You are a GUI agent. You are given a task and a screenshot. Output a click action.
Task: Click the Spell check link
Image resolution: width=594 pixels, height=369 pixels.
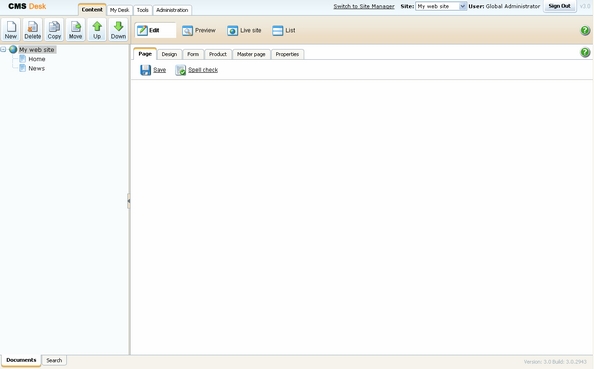pyautogui.click(x=203, y=70)
